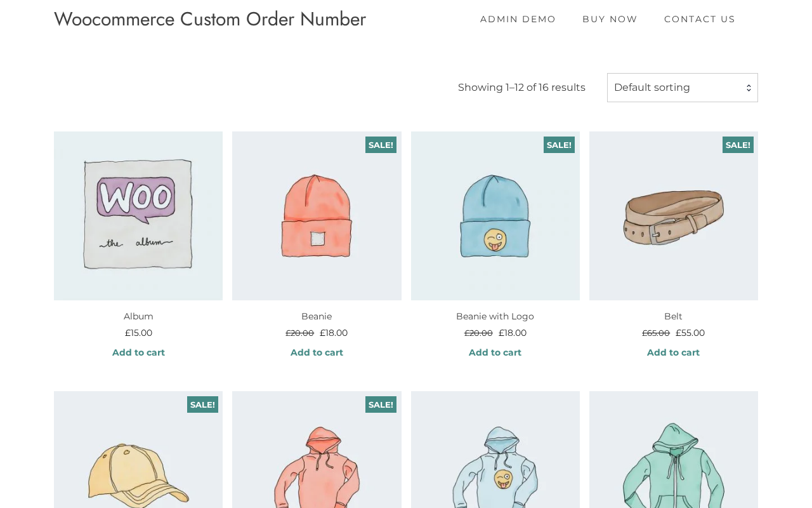Add the Album to cart
The width and height of the screenshot is (812, 508).
(x=138, y=352)
